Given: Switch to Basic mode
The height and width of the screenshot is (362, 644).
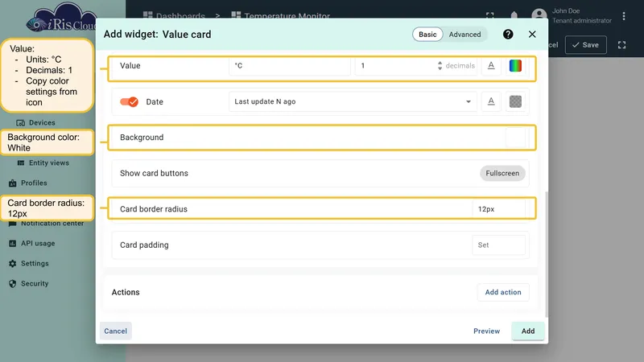Looking at the screenshot, I should point(427,35).
